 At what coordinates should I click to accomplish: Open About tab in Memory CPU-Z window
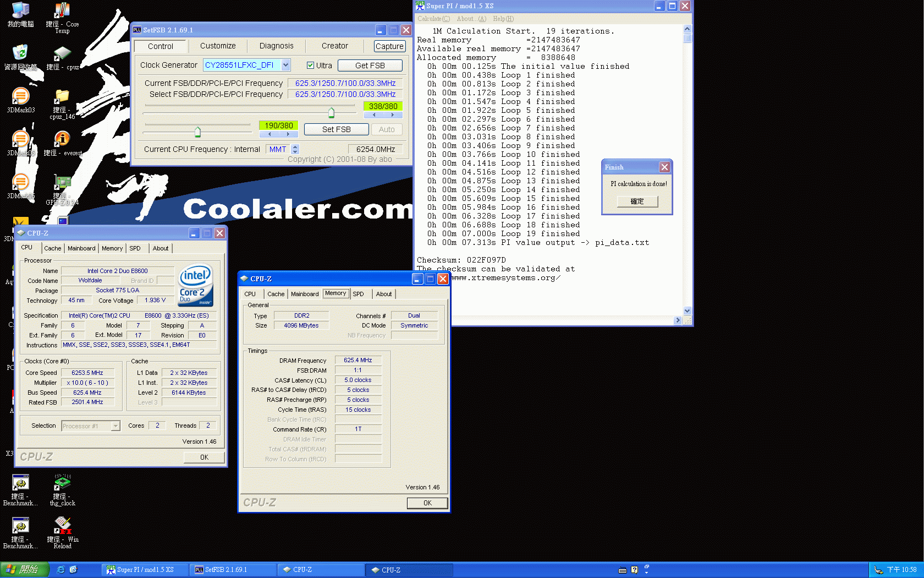(384, 294)
